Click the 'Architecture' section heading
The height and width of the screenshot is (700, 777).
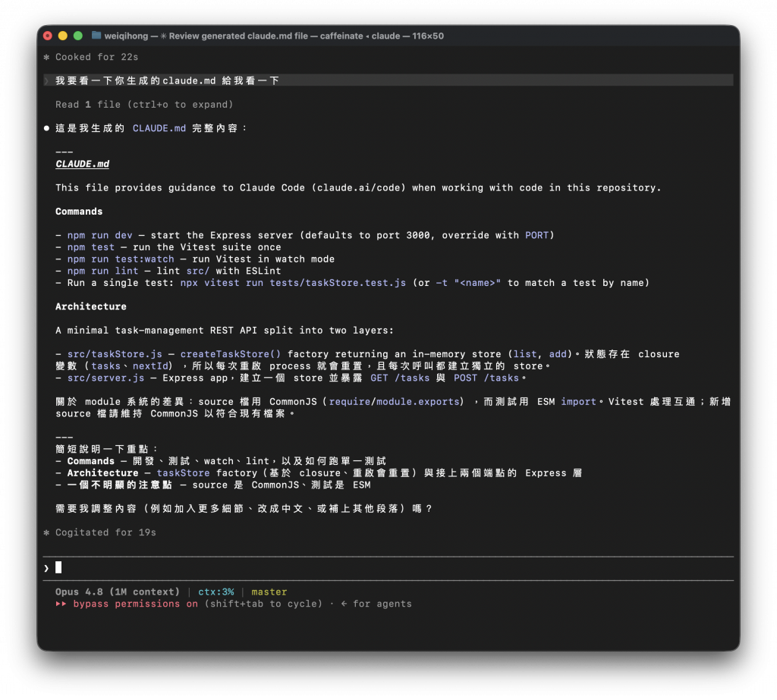pyautogui.click(x=91, y=306)
